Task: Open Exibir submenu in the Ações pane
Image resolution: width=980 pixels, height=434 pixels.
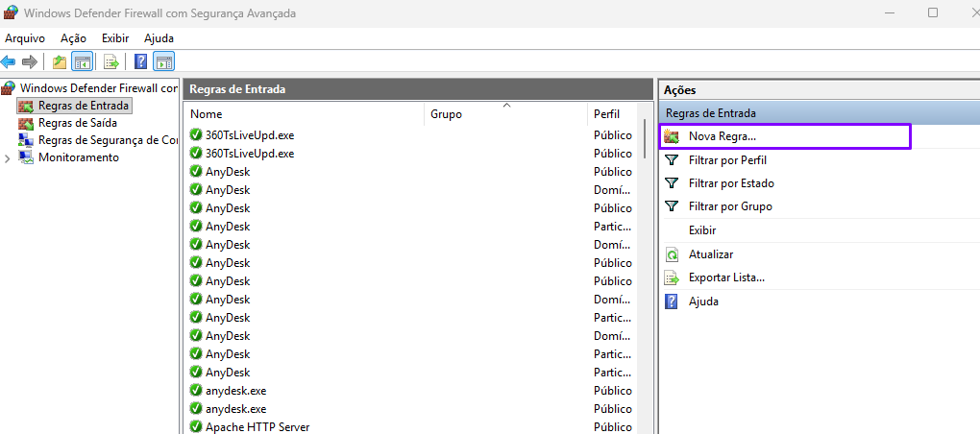Action: [702, 230]
